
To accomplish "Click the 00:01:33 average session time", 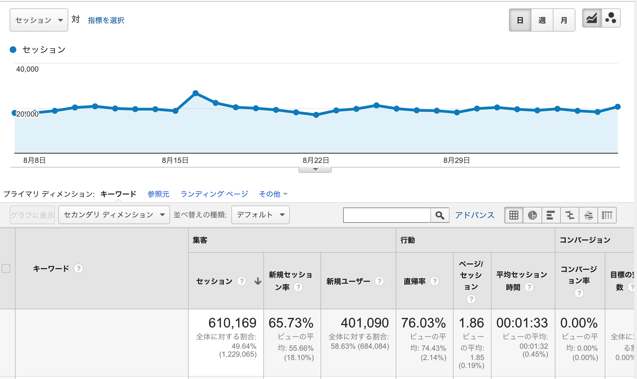I will 522,323.
